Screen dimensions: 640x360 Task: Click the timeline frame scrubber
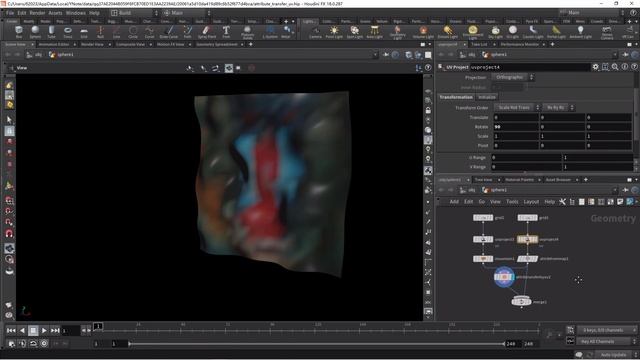pyautogui.click(x=98, y=326)
